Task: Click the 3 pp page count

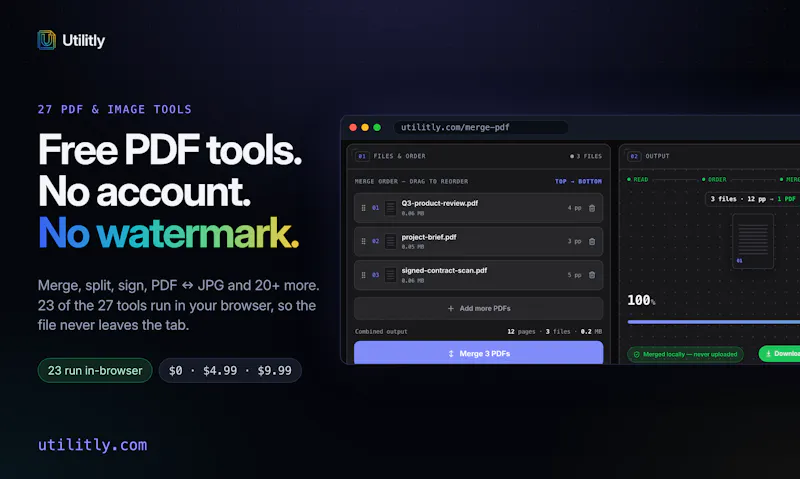Action: pos(574,241)
